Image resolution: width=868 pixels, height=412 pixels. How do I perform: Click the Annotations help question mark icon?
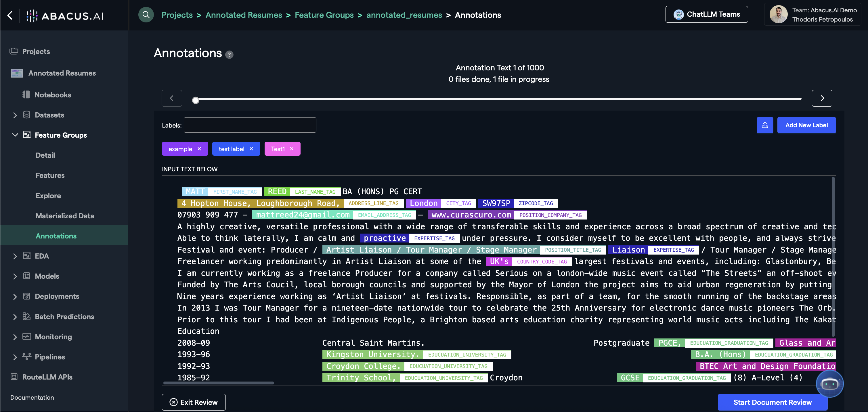point(229,55)
